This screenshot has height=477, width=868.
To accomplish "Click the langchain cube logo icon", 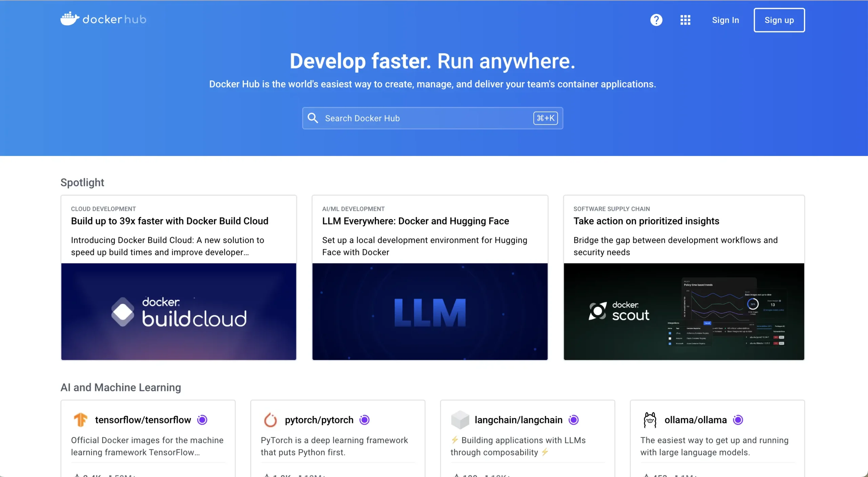I will (460, 420).
